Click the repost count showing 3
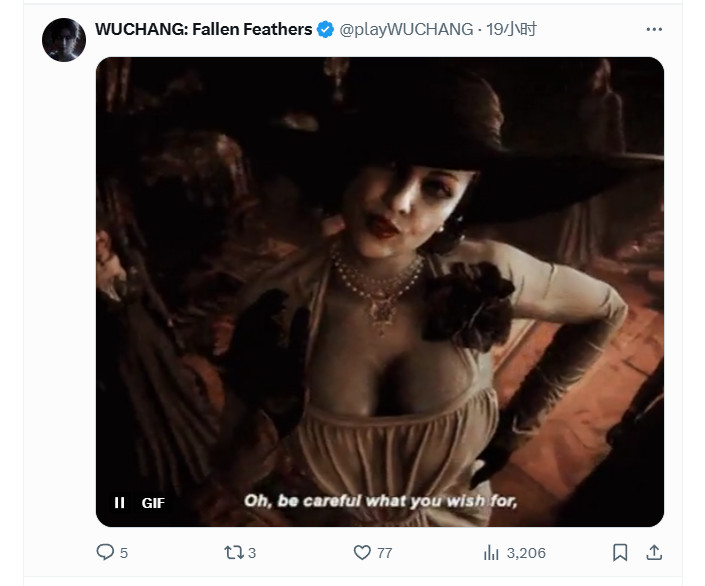This screenshot has width=705, height=586. [x=252, y=553]
